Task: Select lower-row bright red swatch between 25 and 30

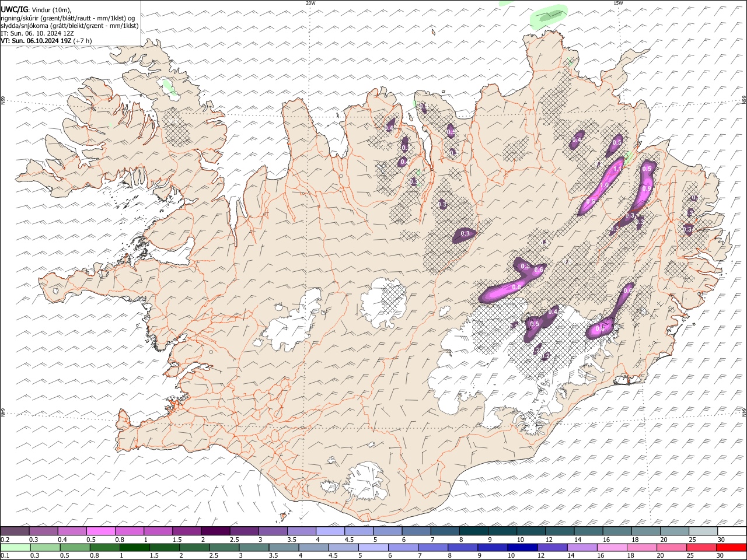Action: coord(731,547)
